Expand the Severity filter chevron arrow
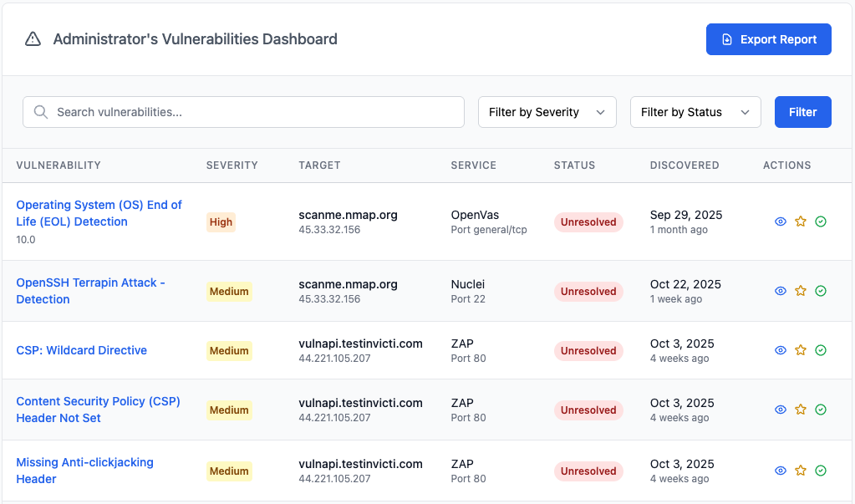 pos(601,111)
